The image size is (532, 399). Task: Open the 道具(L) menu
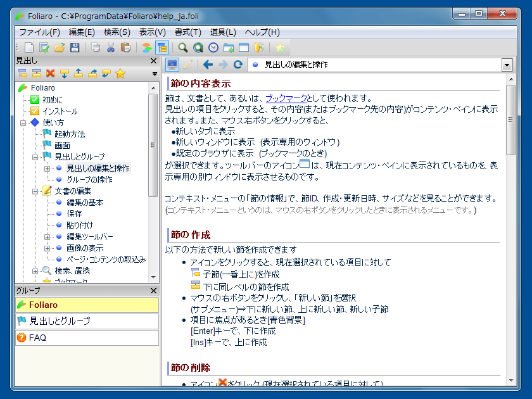223,32
